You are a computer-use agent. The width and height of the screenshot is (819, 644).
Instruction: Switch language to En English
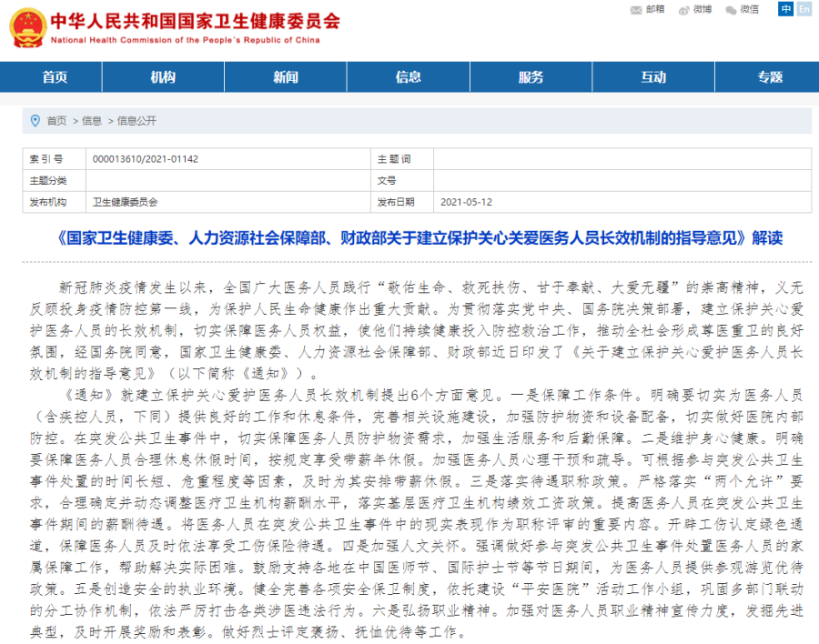(x=804, y=9)
